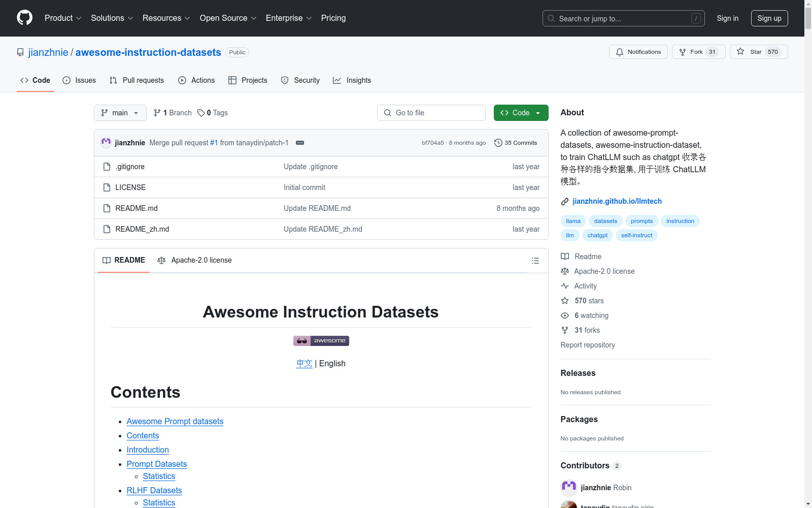Click the eye icon beside watching

pos(565,315)
